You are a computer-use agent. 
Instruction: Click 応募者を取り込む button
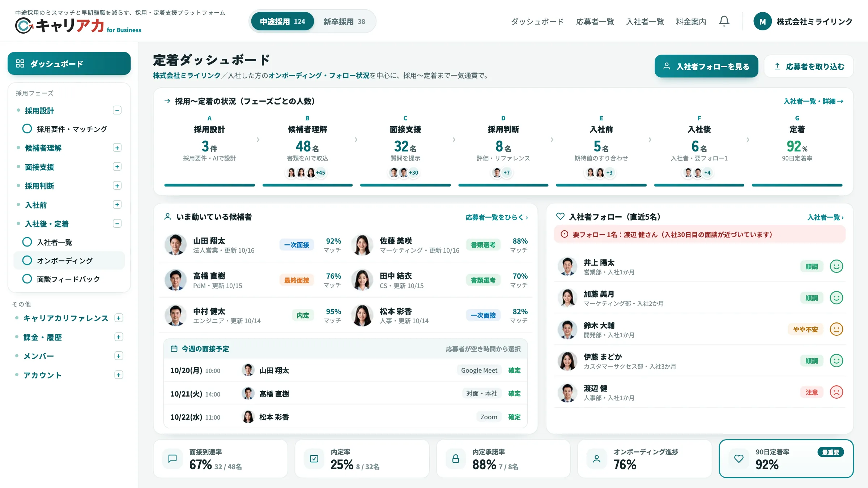click(x=809, y=66)
